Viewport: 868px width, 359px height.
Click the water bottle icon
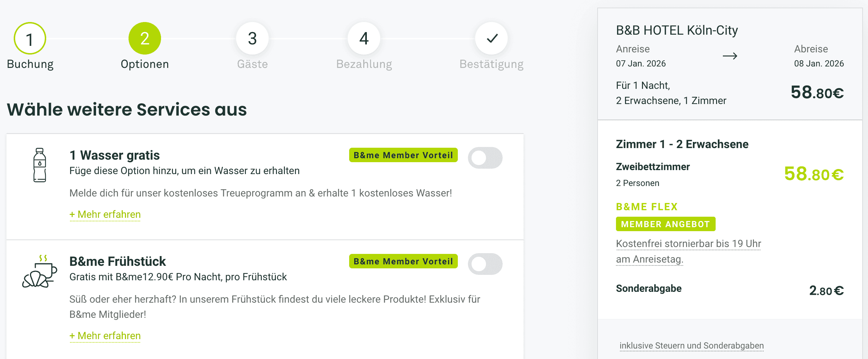pyautogui.click(x=40, y=165)
